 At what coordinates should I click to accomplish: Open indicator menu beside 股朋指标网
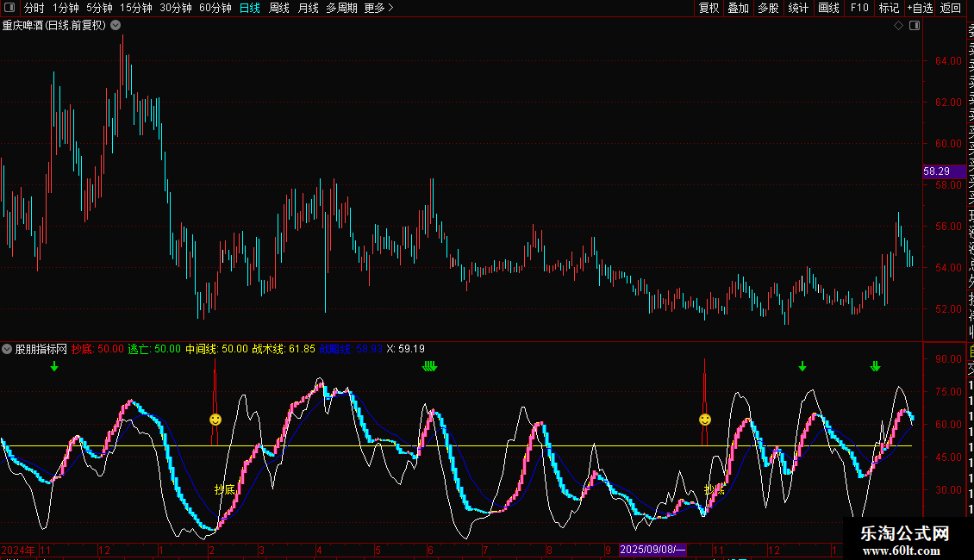[x=8, y=350]
